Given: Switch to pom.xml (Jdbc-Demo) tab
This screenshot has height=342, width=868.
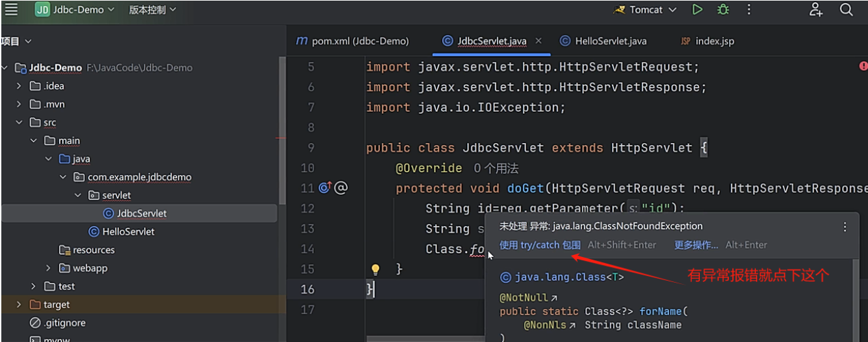Looking at the screenshot, I should (x=352, y=41).
